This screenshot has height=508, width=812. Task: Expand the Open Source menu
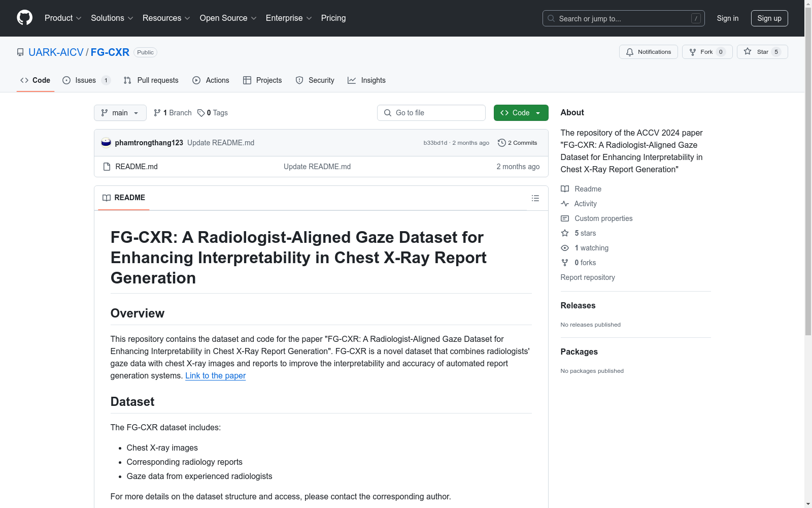point(228,18)
